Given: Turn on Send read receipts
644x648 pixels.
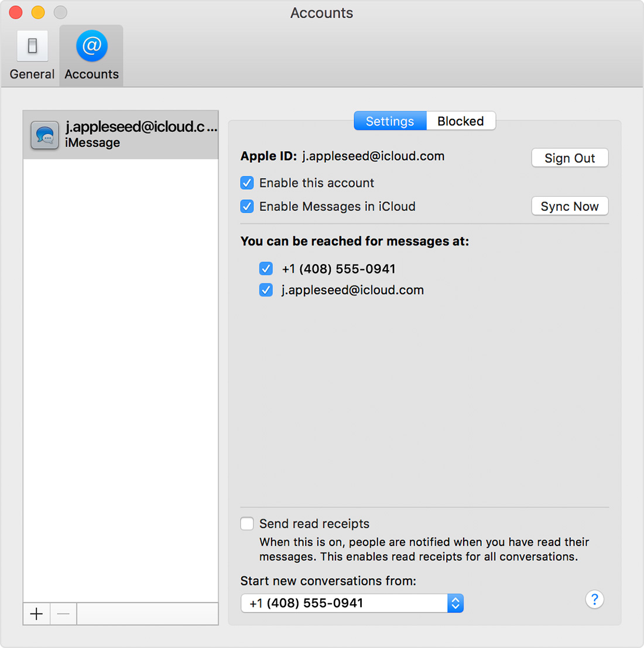Looking at the screenshot, I should click(x=247, y=524).
